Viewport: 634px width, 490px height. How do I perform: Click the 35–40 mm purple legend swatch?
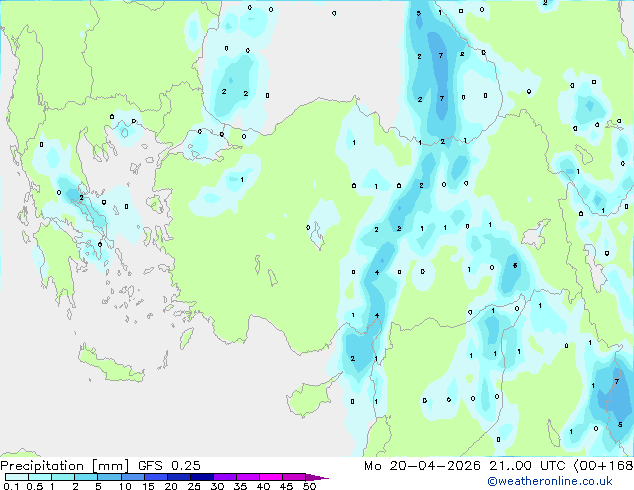point(248,477)
